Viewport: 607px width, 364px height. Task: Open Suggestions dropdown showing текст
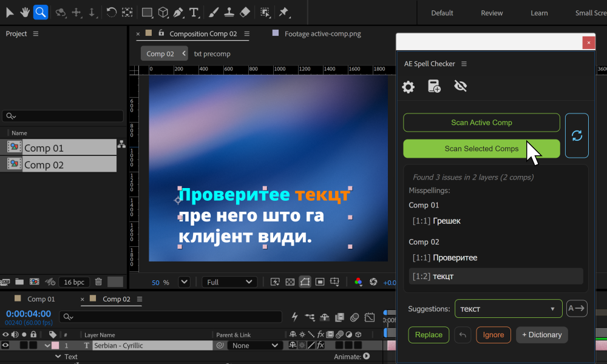508,309
